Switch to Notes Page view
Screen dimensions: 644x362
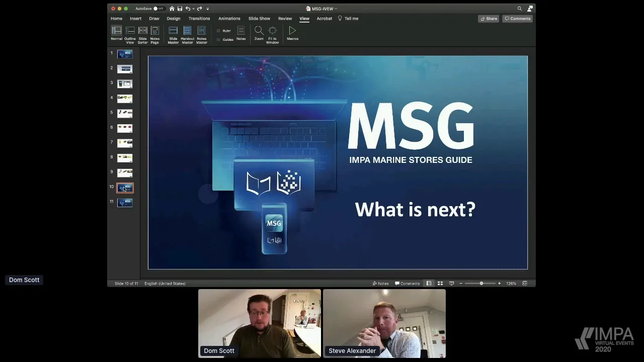[x=155, y=34]
